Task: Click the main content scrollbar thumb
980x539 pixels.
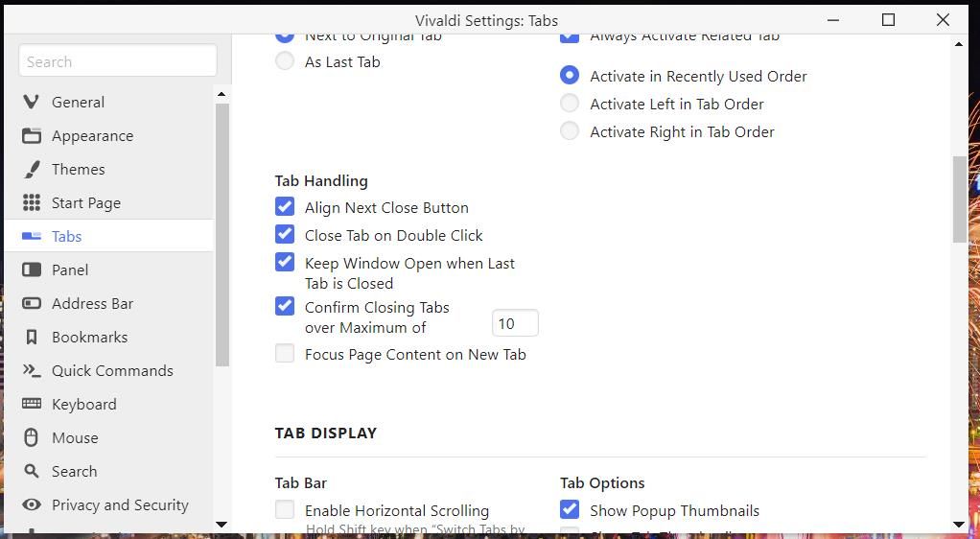Action: tap(959, 199)
